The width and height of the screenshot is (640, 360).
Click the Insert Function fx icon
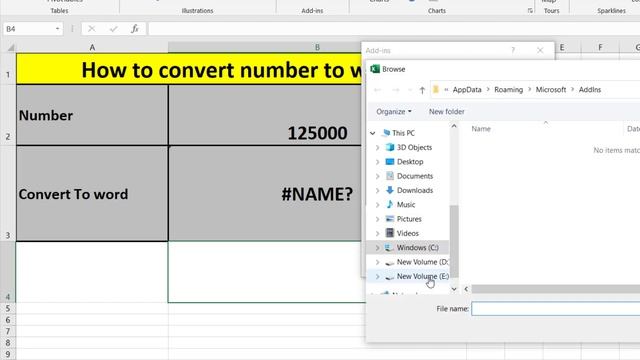[135, 29]
